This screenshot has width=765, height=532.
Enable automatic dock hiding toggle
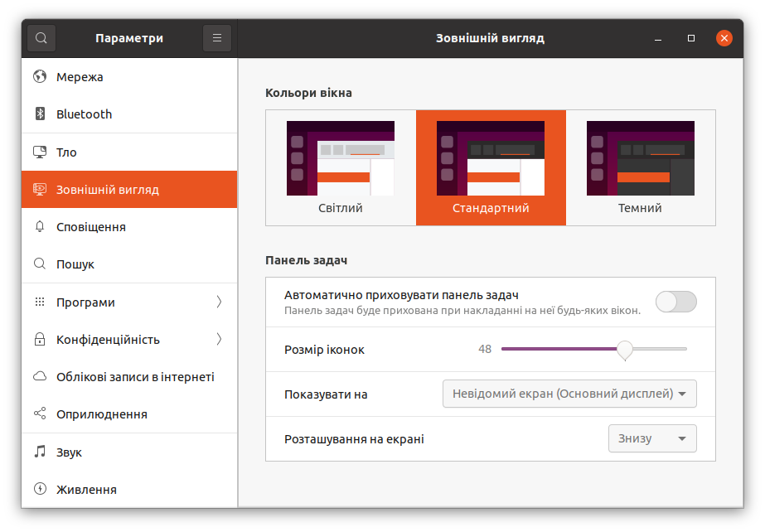coord(675,302)
